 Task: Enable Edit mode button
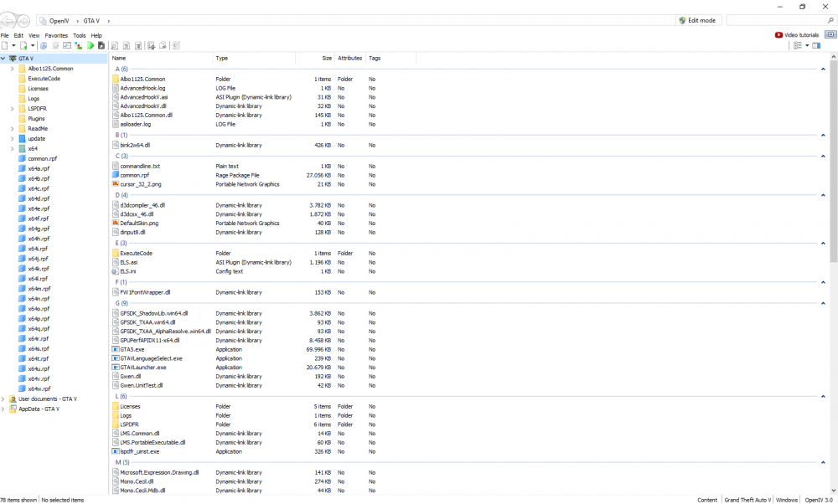697,20
